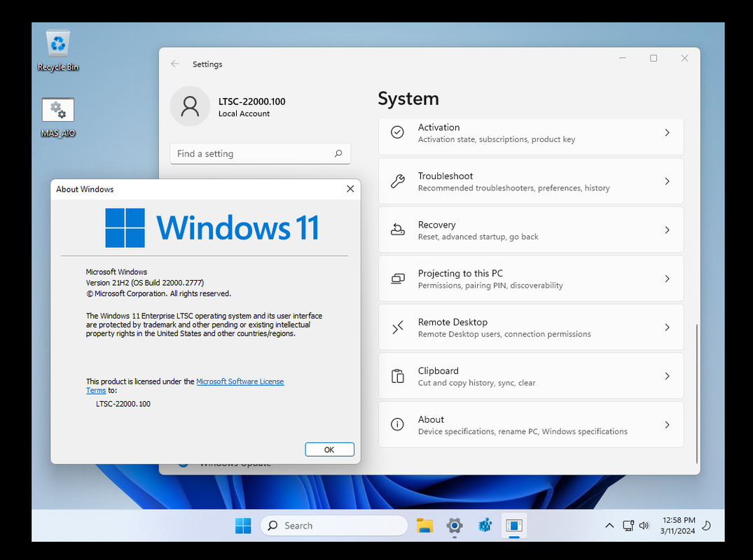Click the Projecting to this PC icon
The height and width of the screenshot is (560, 753).
pyautogui.click(x=397, y=279)
